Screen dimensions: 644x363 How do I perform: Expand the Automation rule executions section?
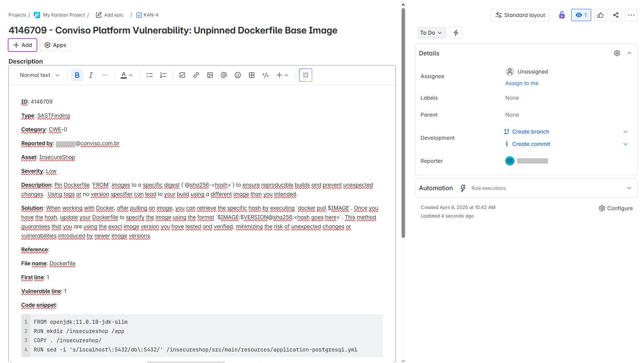(x=629, y=188)
